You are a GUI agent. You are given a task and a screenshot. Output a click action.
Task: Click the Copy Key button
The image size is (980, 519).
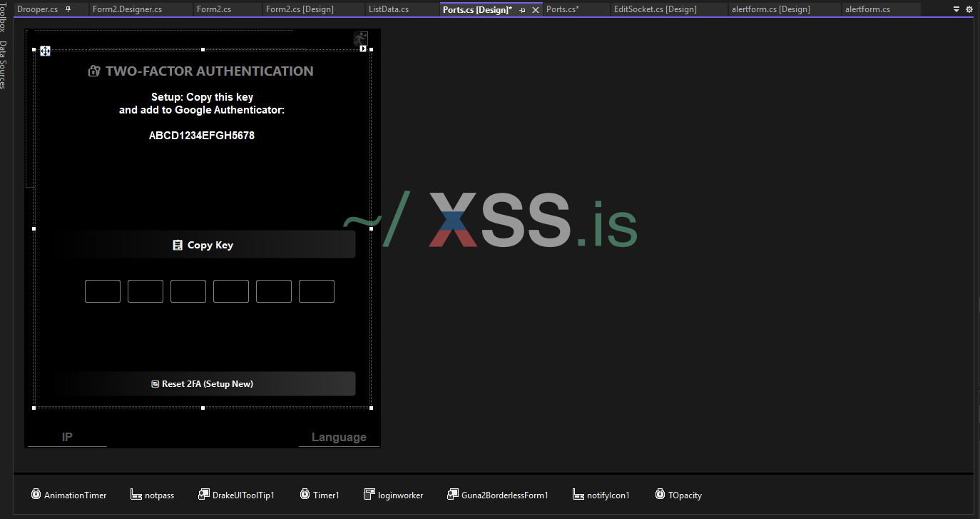(203, 245)
